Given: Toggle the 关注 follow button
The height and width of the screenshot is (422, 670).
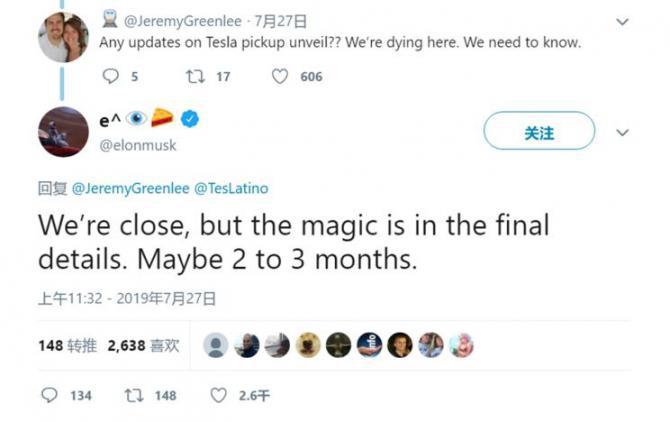Looking at the screenshot, I should tap(539, 132).
